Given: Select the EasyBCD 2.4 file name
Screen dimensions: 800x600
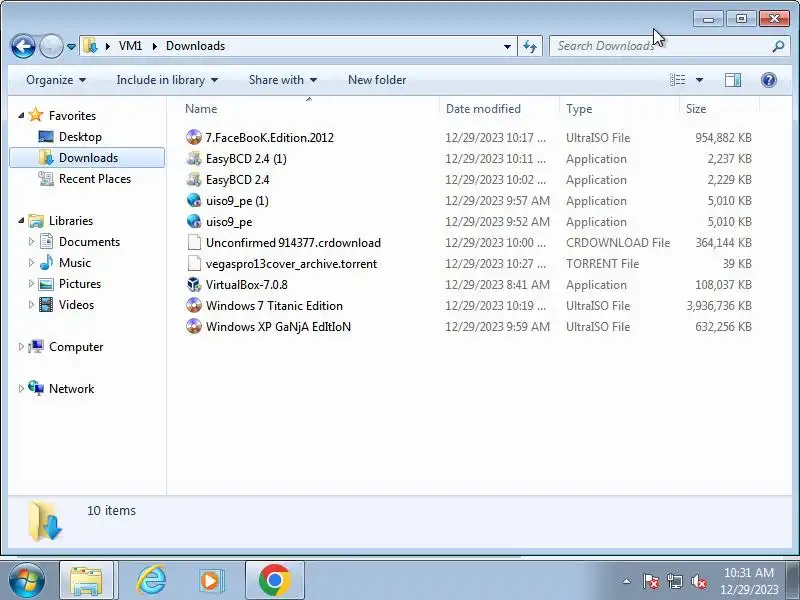Looking at the screenshot, I should coord(237,180).
